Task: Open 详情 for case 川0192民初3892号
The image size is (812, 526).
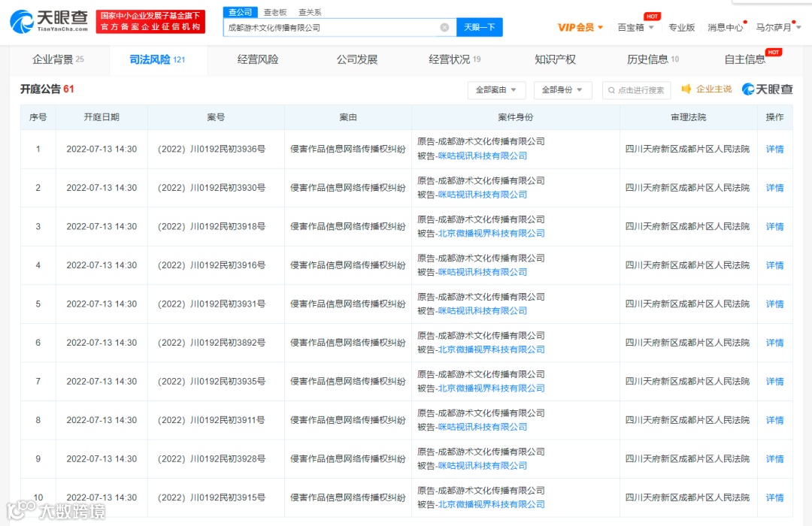Action: point(774,343)
